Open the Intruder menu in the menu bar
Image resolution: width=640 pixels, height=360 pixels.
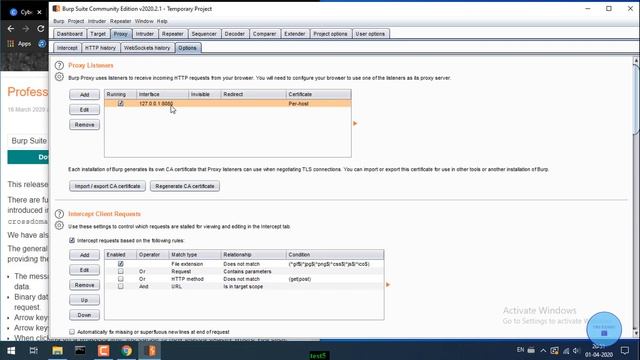tap(97, 21)
